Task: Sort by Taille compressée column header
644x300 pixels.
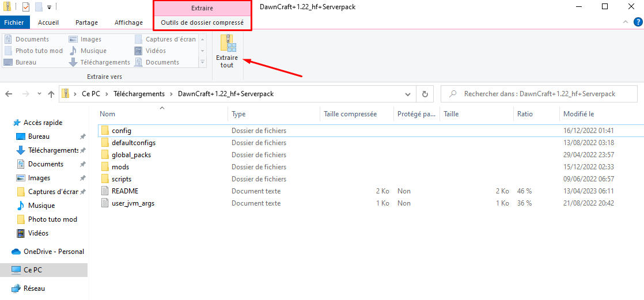Action: 357,114
